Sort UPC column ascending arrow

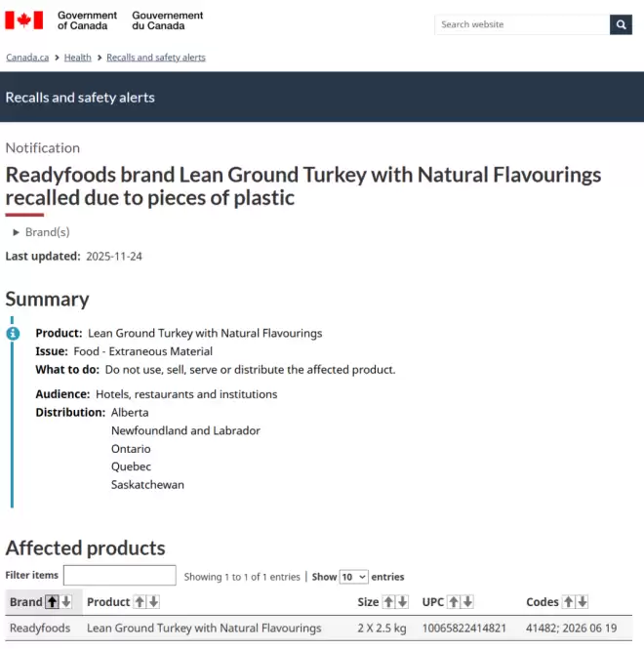(x=454, y=601)
